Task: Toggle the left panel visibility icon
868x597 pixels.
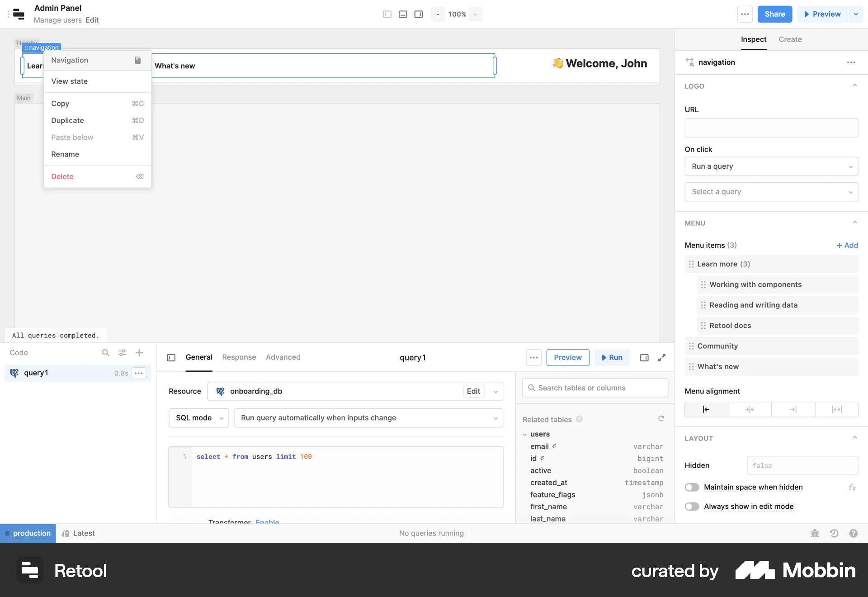Action: (x=387, y=14)
